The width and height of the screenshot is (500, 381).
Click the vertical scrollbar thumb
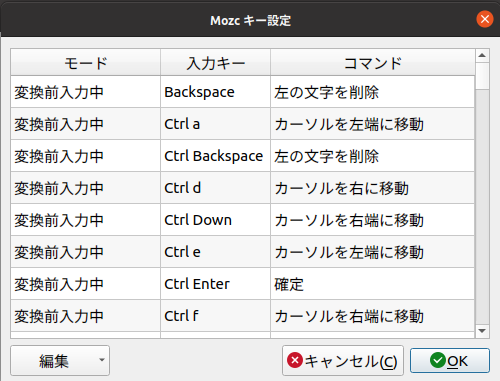tap(482, 76)
